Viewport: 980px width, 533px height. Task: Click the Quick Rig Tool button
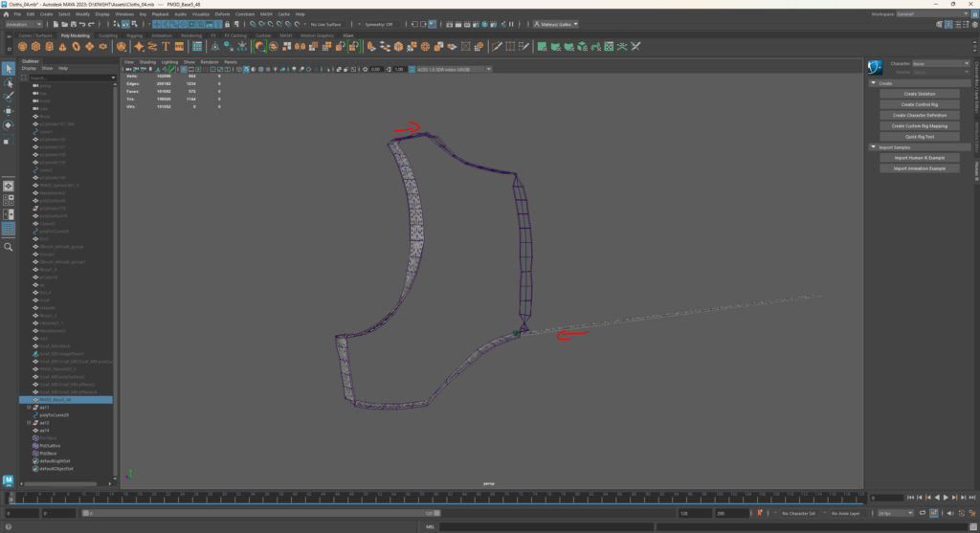[919, 137]
